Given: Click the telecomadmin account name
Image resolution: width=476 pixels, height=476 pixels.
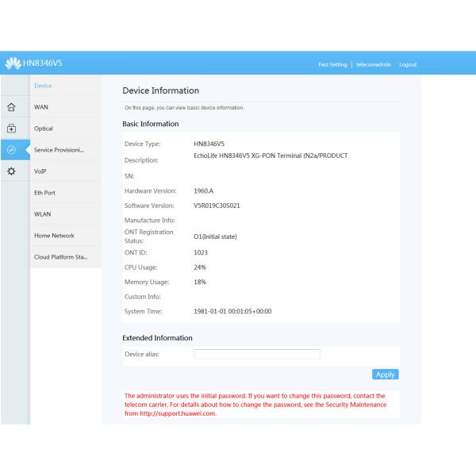Looking at the screenshot, I should (x=373, y=64).
